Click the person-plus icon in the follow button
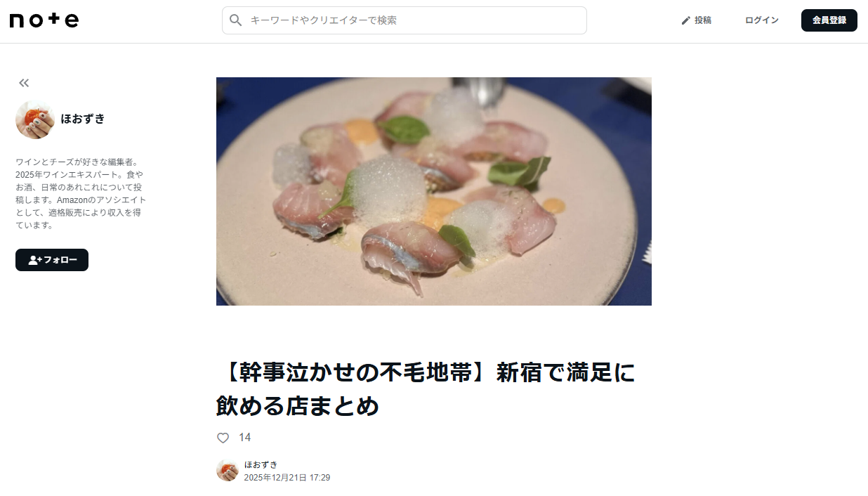 (35, 260)
